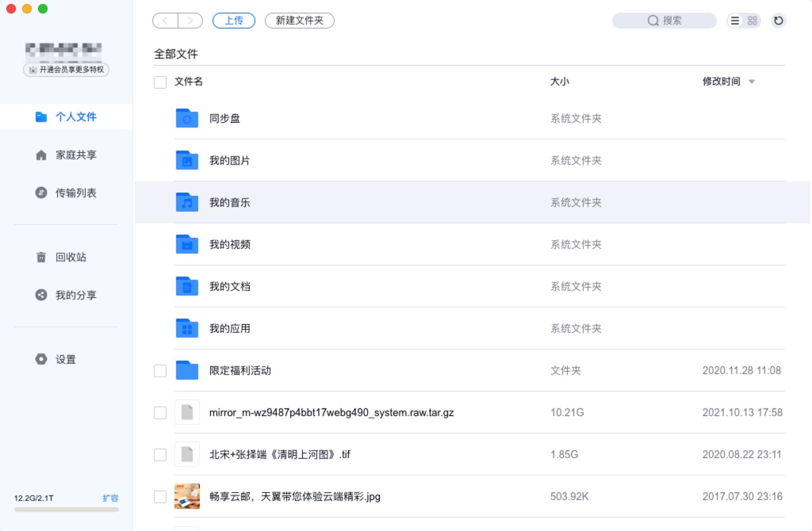Click the 清明上河图 tif file icon
The width and height of the screenshot is (812, 531).
click(187, 454)
